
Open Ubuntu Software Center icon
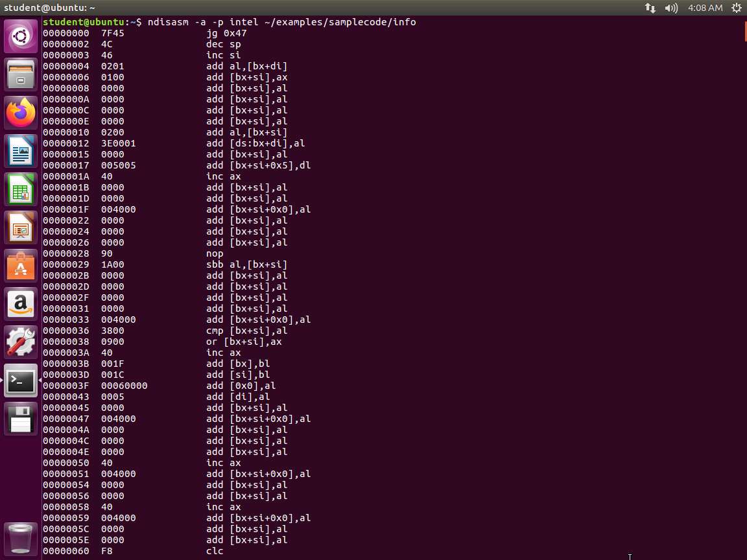click(x=21, y=266)
